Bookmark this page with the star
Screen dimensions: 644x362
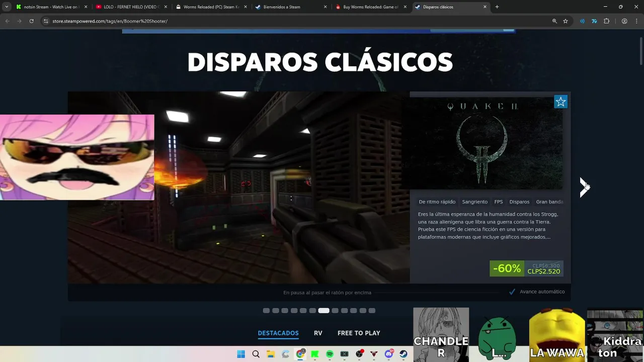pyautogui.click(x=566, y=21)
